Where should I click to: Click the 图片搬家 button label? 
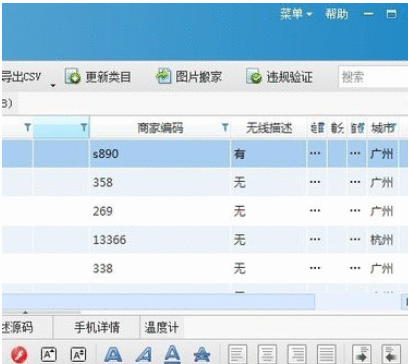click(x=199, y=77)
